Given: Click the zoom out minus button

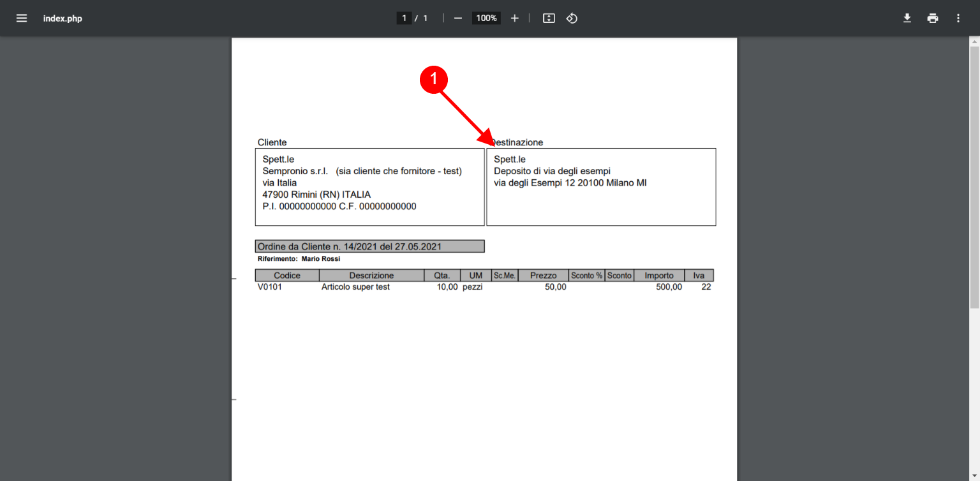Looking at the screenshot, I should click(457, 18).
